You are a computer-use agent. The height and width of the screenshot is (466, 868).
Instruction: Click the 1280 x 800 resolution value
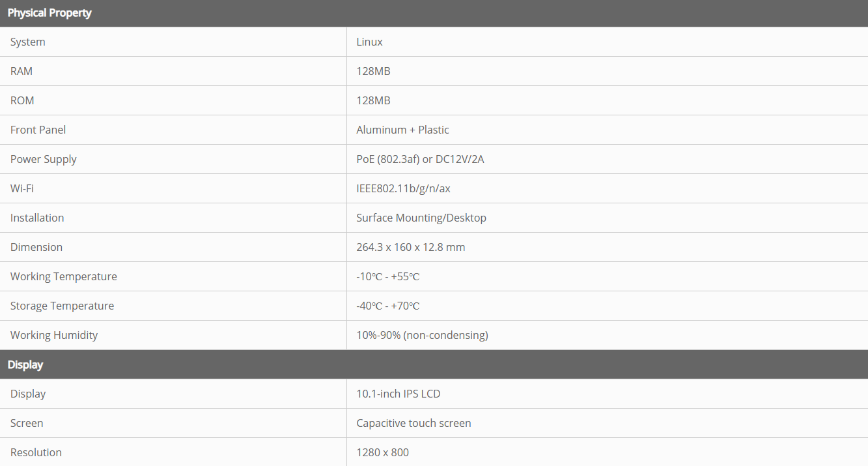point(382,453)
